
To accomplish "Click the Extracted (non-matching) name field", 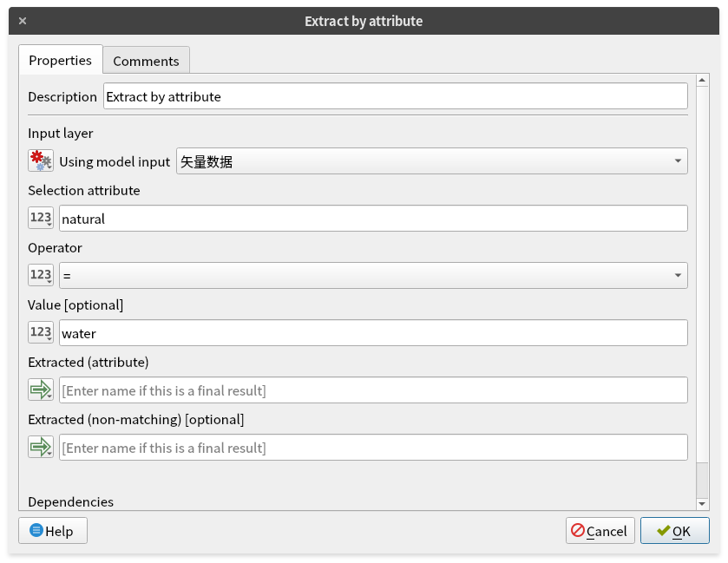I will click(373, 448).
